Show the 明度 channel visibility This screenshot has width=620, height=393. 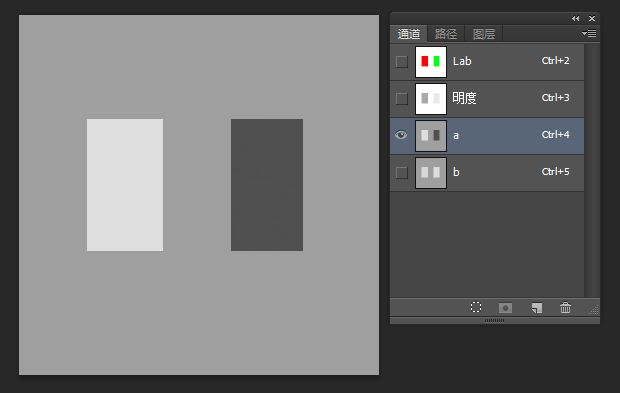(402, 98)
